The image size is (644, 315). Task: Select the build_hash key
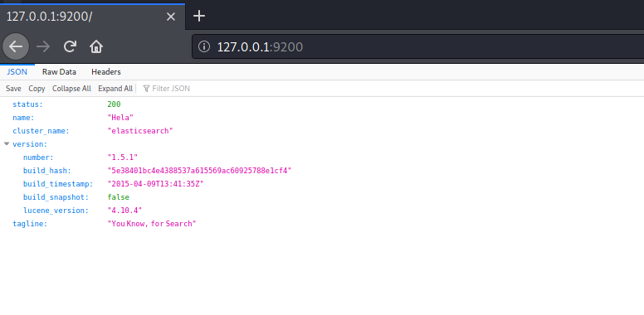47,171
